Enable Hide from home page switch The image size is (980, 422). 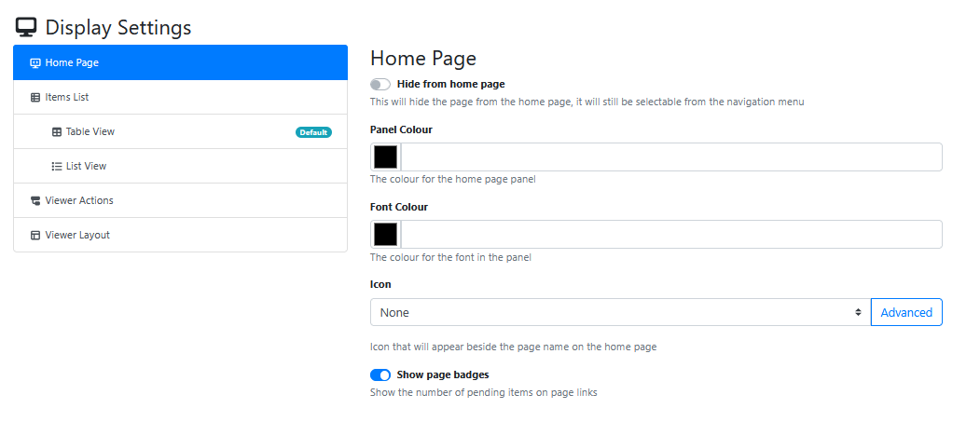point(380,84)
